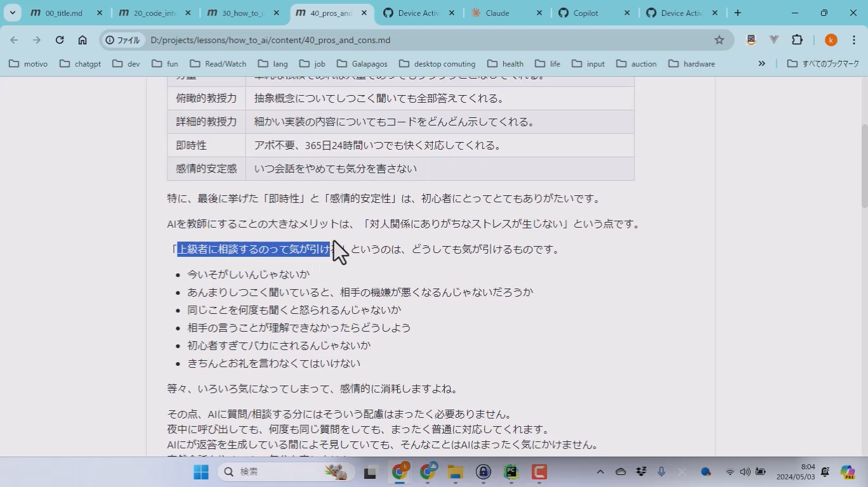Reload the page with the refresh icon

(x=60, y=40)
